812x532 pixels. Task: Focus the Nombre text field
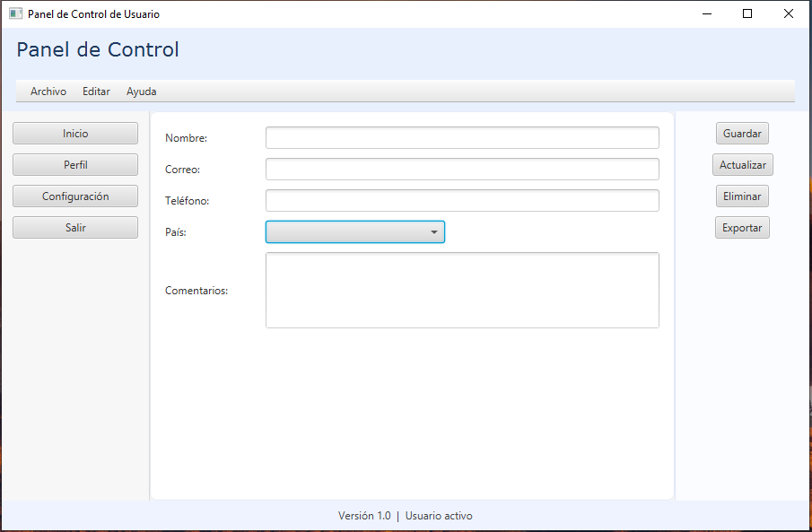pos(462,138)
